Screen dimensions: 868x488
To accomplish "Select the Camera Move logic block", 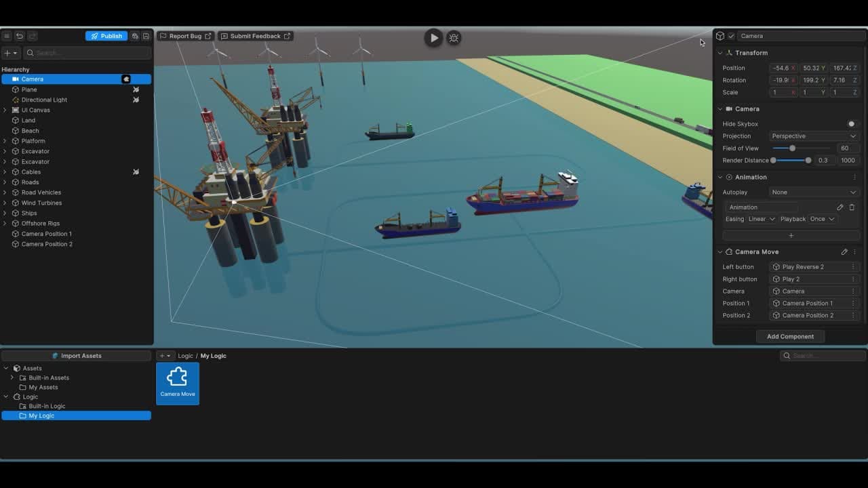I will (177, 383).
